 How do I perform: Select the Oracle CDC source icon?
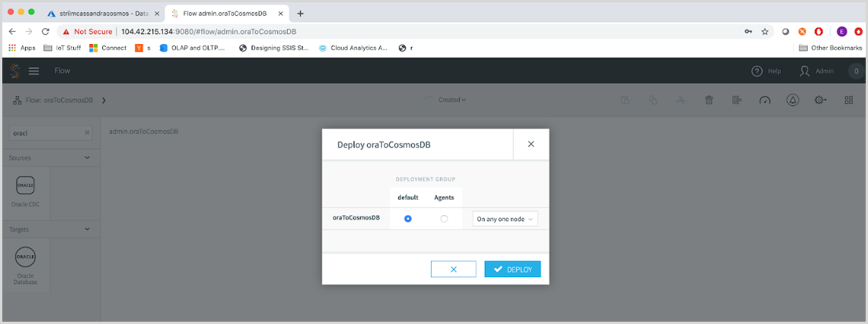coord(25,186)
